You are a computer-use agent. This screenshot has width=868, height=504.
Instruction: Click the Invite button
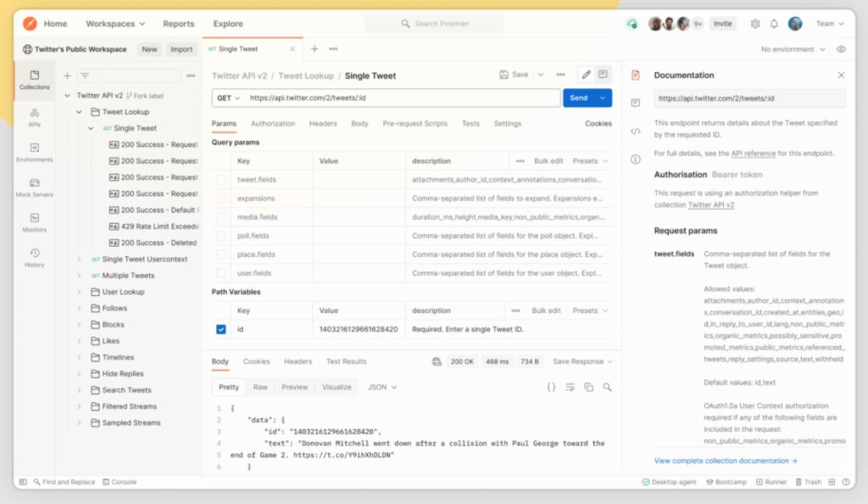[722, 24]
